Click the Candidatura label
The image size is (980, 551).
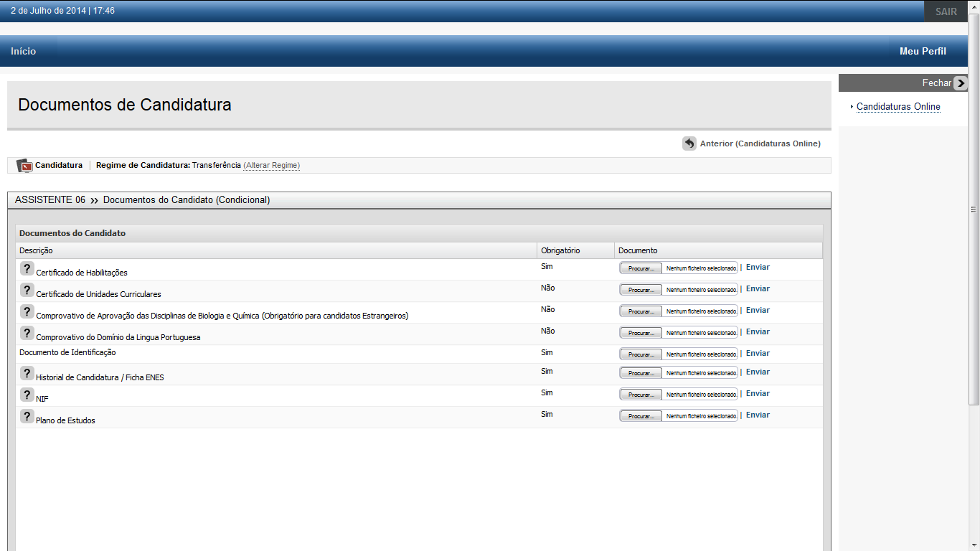[59, 165]
